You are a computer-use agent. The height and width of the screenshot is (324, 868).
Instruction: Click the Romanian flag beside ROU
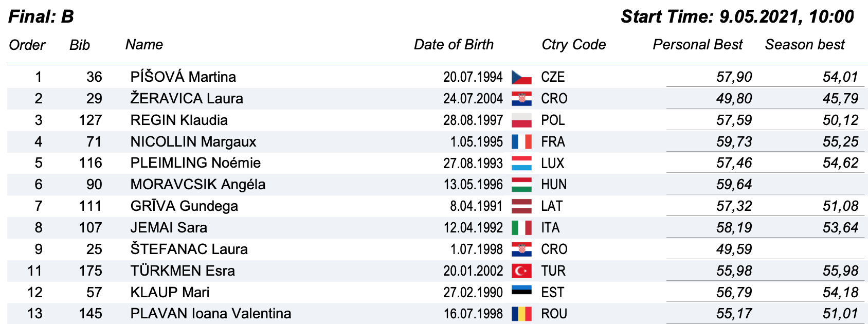(521, 314)
